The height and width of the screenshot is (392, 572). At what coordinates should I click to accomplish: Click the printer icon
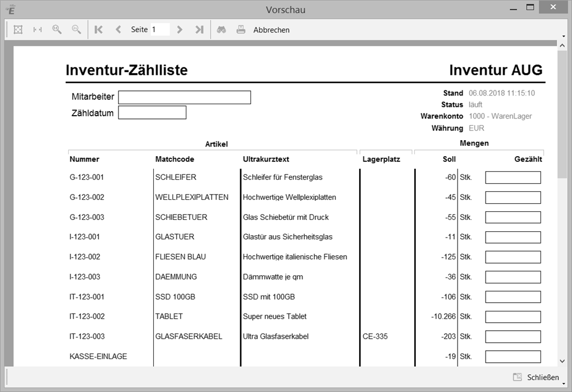point(241,30)
